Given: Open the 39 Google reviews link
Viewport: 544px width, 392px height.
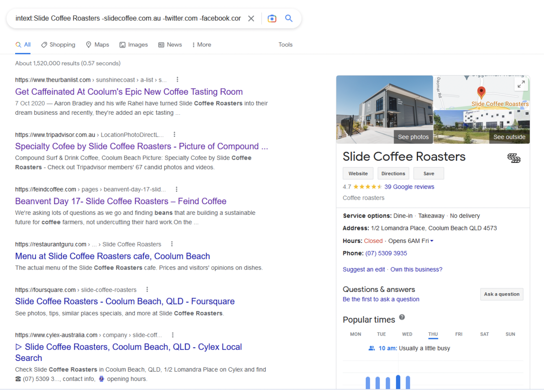Looking at the screenshot, I should tap(409, 187).
